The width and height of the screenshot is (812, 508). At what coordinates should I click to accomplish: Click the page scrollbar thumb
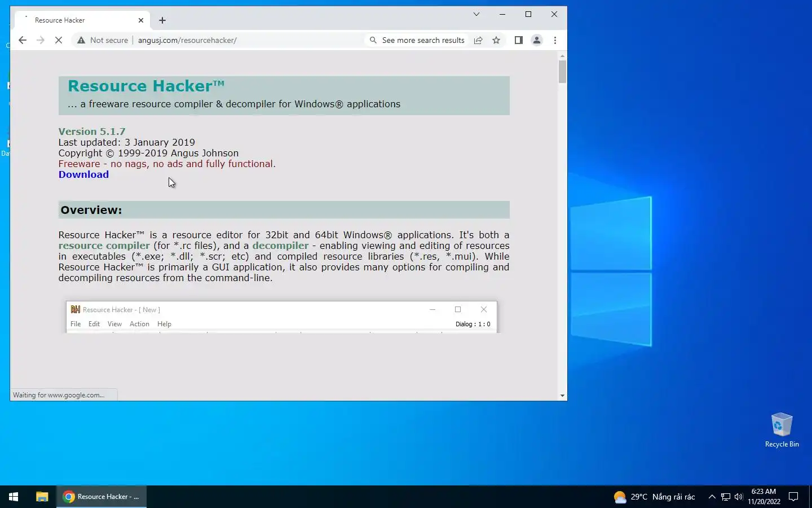pyautogui.click(x=562, y=72)
